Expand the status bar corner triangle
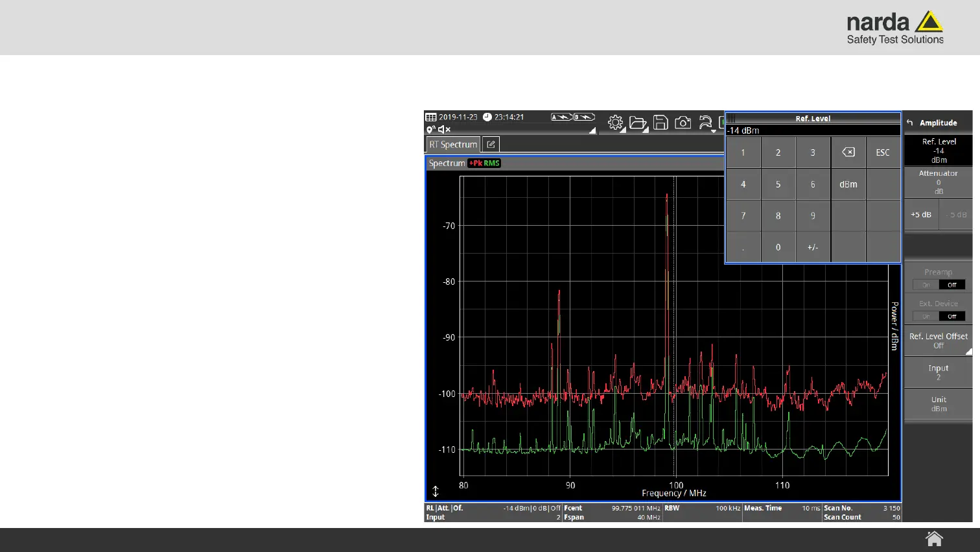980x552 pixels. (x=592, y=131)
